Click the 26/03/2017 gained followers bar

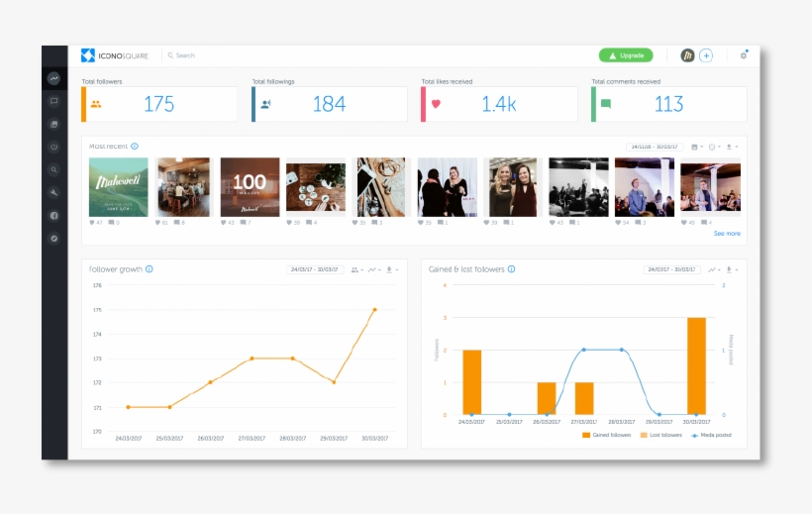tap(547, 398)
